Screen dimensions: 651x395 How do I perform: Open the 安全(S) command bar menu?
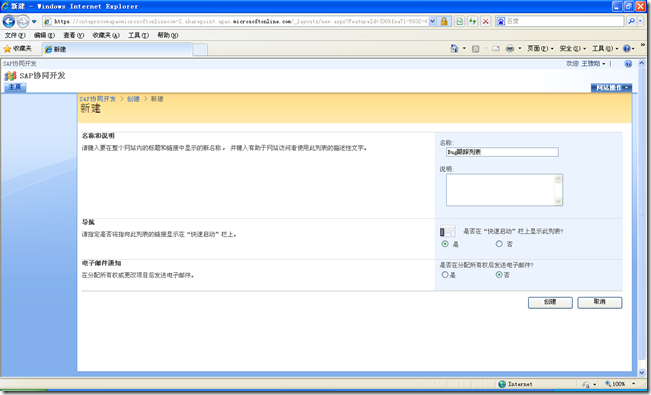pyautogui.click(x=573, y=49)
